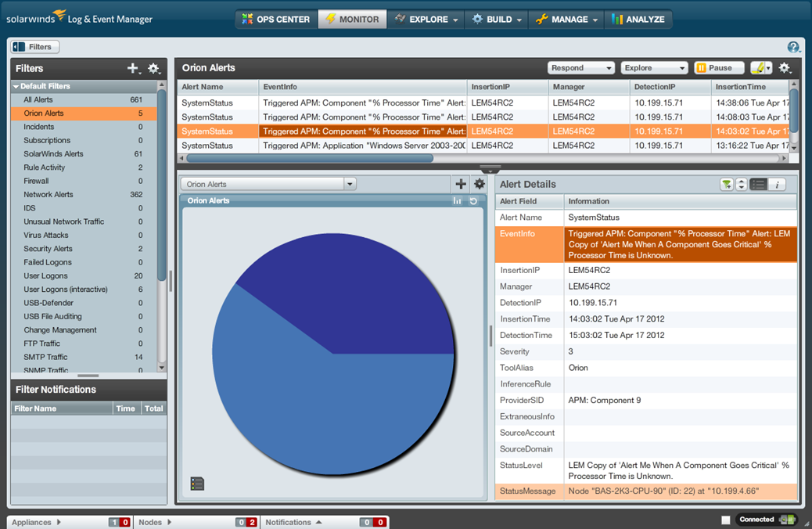
Task: Switch Alert Details to info view
Action: tap(777, 184)
